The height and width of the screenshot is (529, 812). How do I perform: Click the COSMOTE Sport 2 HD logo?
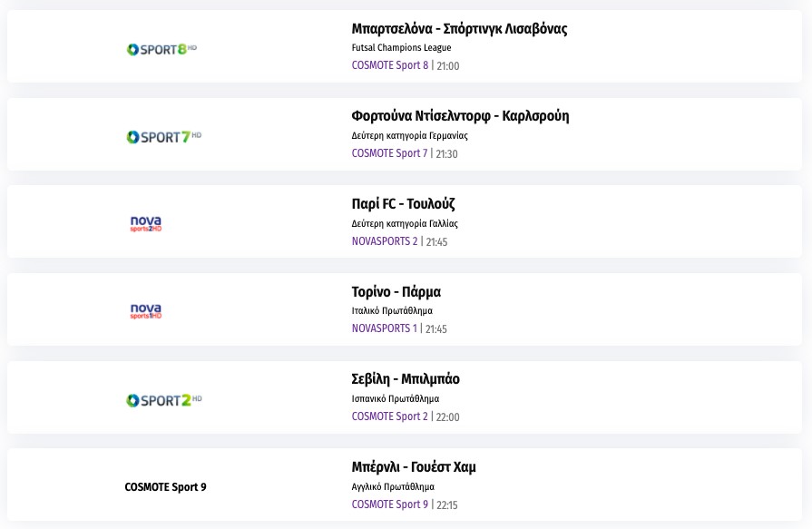point(163,400)
